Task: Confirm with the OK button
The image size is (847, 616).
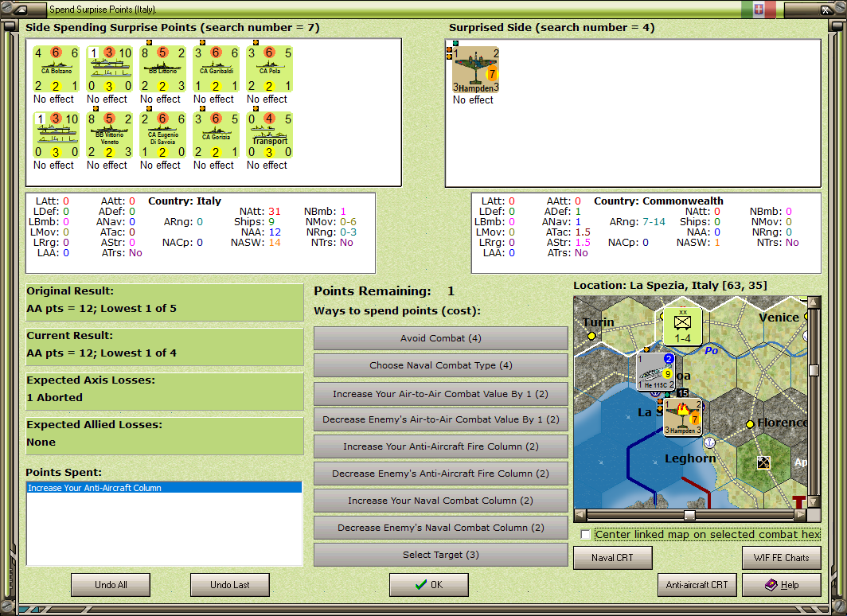Action: click(429, 585)
